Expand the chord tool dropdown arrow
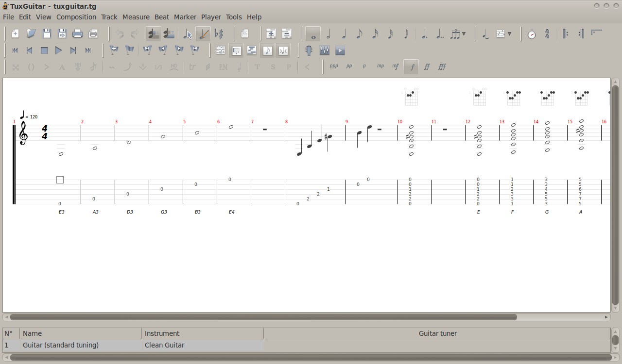 (509, 33)
